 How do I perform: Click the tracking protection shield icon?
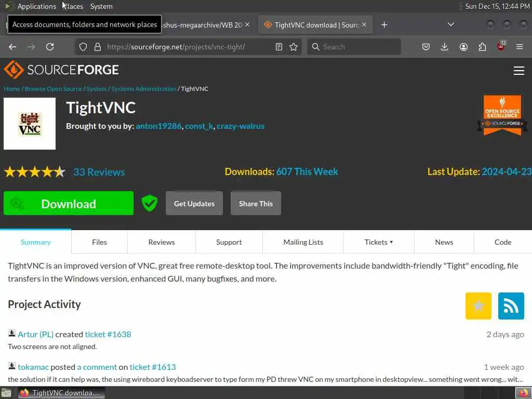[83, 47]
